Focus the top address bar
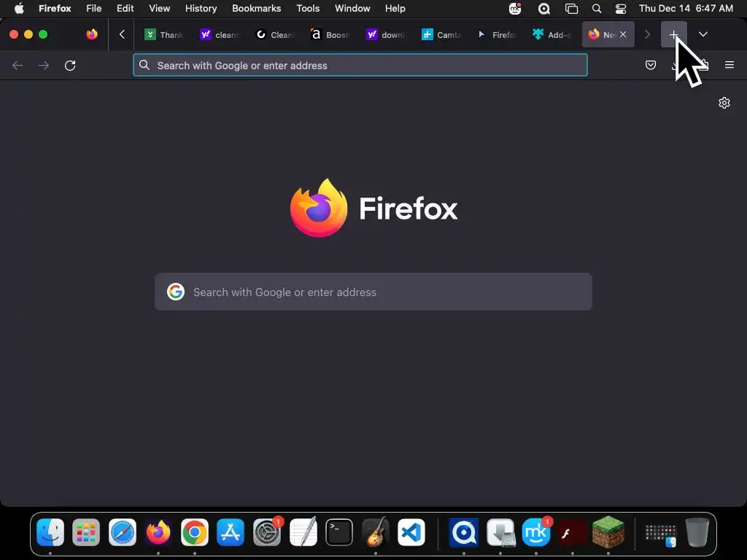747x560 pixels. coord(360,65)
